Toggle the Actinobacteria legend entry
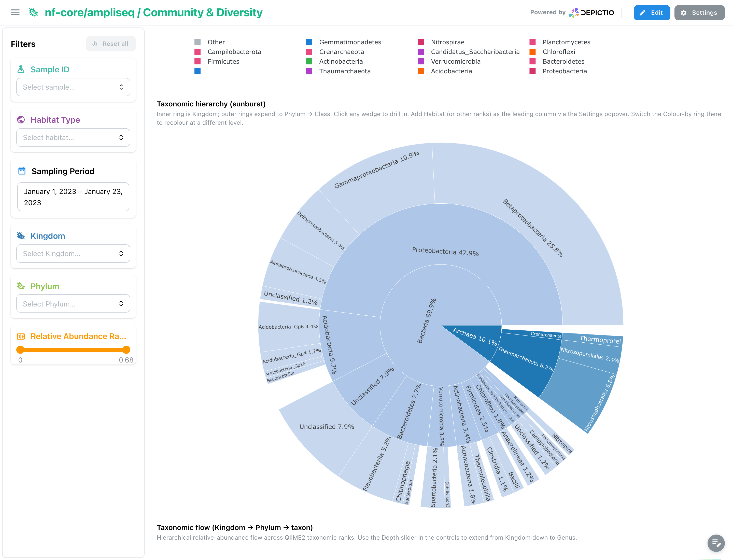 click(x=335, y=61)
